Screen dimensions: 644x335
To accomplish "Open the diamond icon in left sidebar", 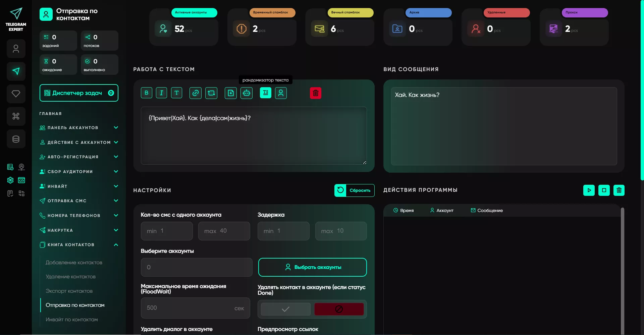I will coord(16,94).
